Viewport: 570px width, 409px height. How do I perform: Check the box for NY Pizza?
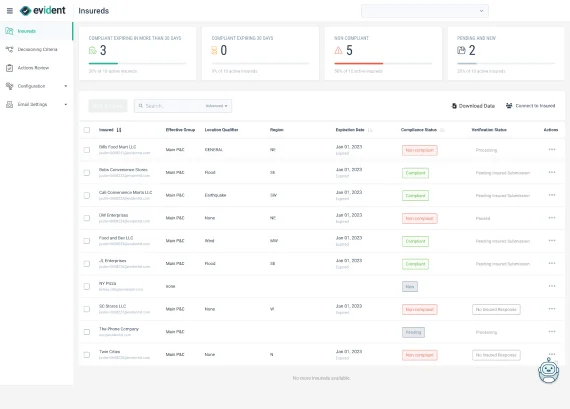coord(87,286)
